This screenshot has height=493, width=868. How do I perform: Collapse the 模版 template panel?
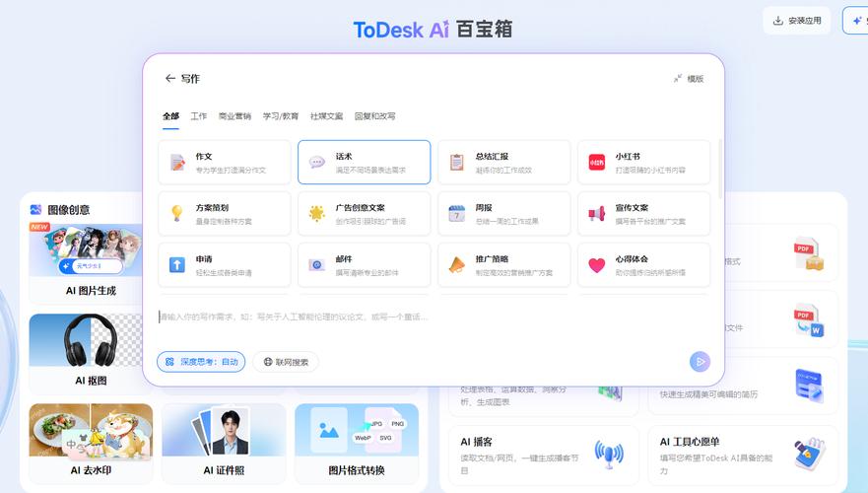(689, 79)
